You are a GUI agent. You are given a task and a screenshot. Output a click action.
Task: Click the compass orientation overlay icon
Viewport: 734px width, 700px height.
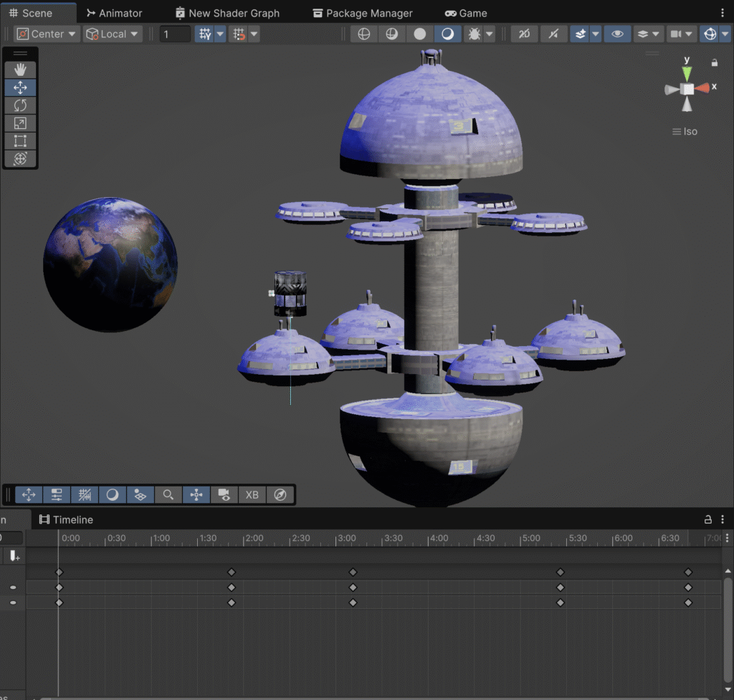click(x=280, y=495)
